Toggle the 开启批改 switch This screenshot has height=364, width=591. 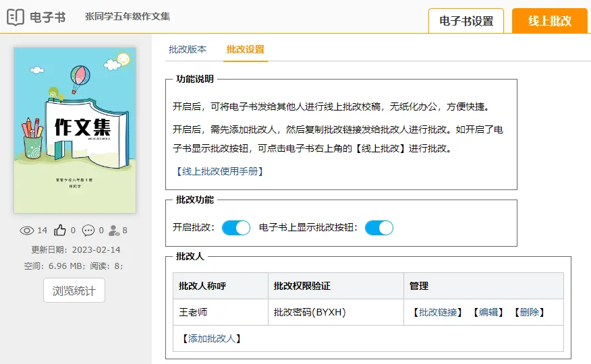pos(235,228)
